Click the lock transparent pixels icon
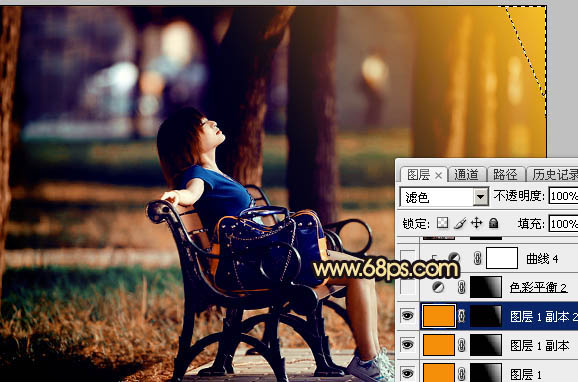Viewport: 578px width, 382px height. point(442,223)
